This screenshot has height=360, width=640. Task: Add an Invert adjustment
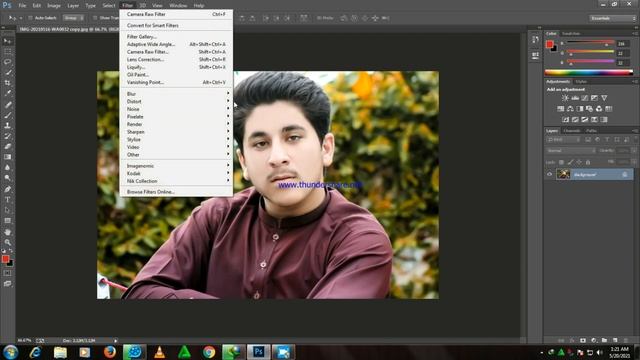[x=566, y=120]
